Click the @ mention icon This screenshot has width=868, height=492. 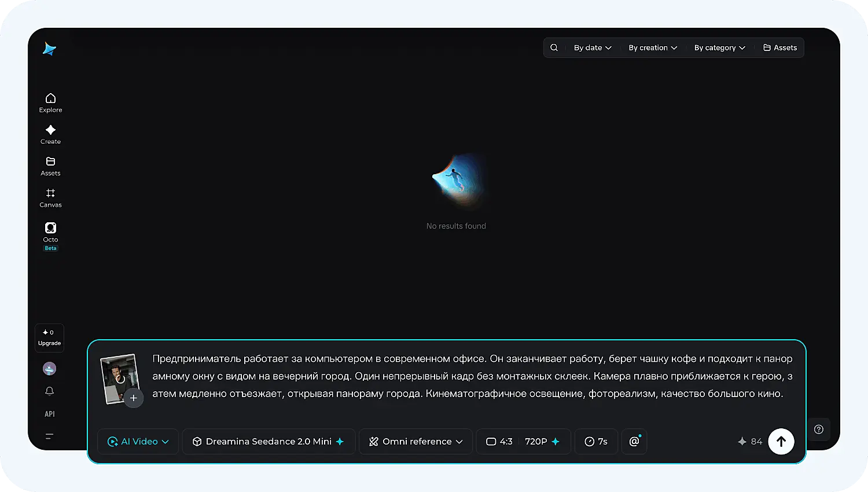point(634,441)
